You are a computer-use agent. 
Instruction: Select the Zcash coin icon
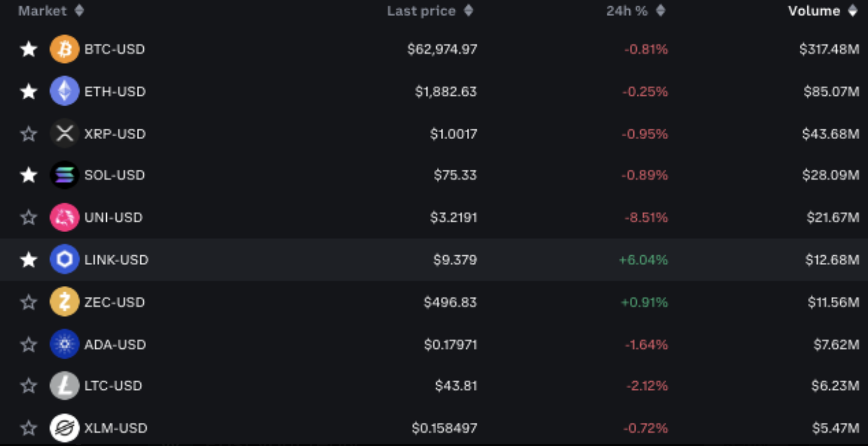(64, 302)
